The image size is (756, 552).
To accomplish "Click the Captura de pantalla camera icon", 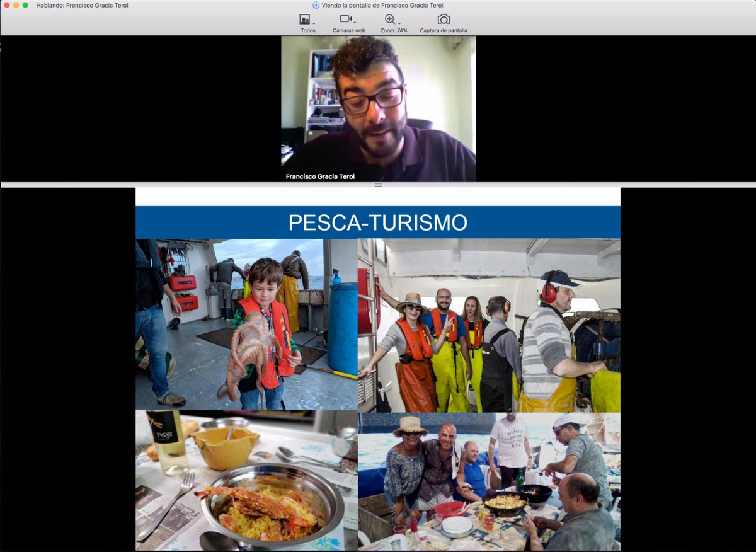I will coord(443,19).
